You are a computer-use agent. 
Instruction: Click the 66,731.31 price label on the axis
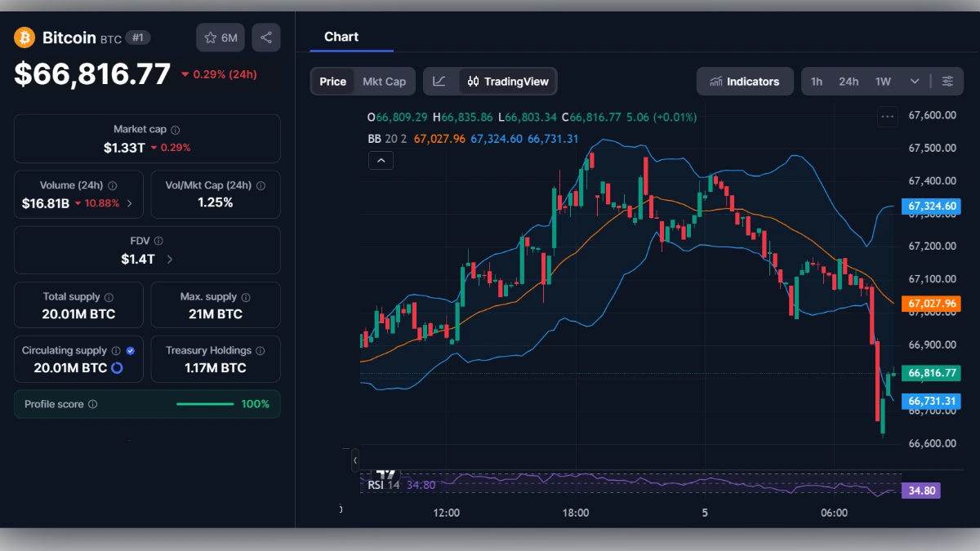click(x=931, y=401)
